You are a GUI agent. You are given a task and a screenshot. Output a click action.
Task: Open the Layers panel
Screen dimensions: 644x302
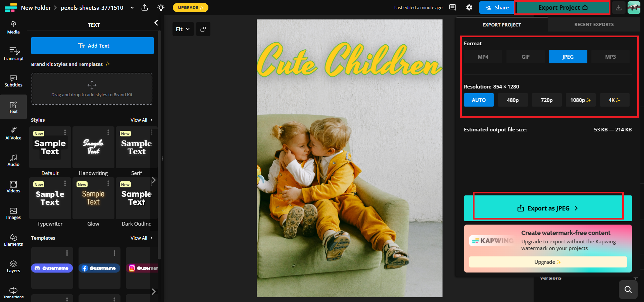[x=13, y=265]
